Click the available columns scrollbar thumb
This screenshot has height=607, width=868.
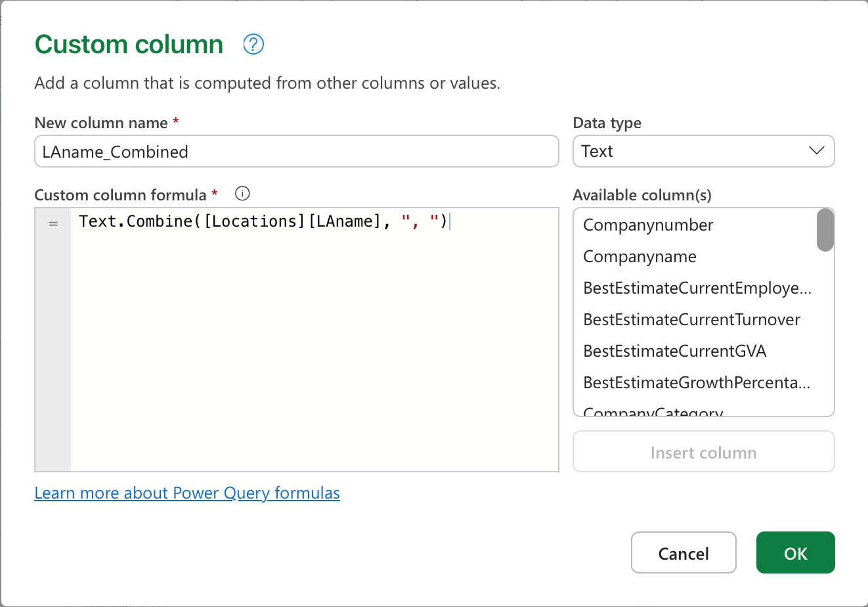tap(825, 230)
